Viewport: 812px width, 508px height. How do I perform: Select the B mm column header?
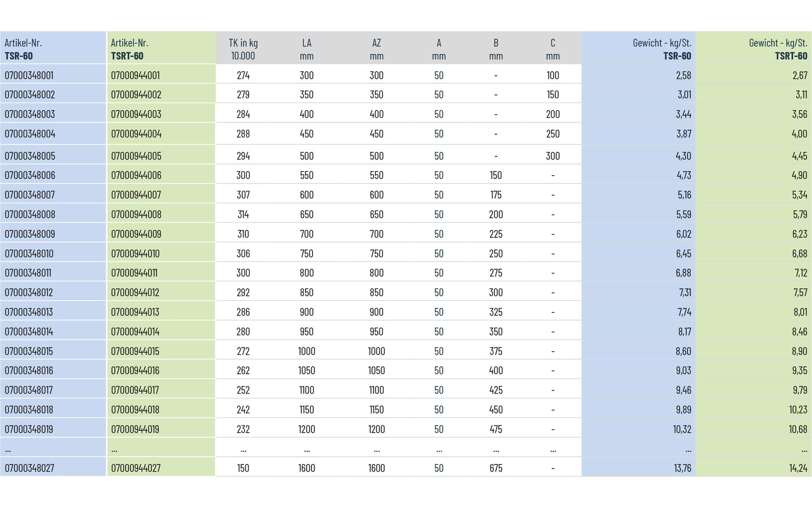(x=496, y=49)
